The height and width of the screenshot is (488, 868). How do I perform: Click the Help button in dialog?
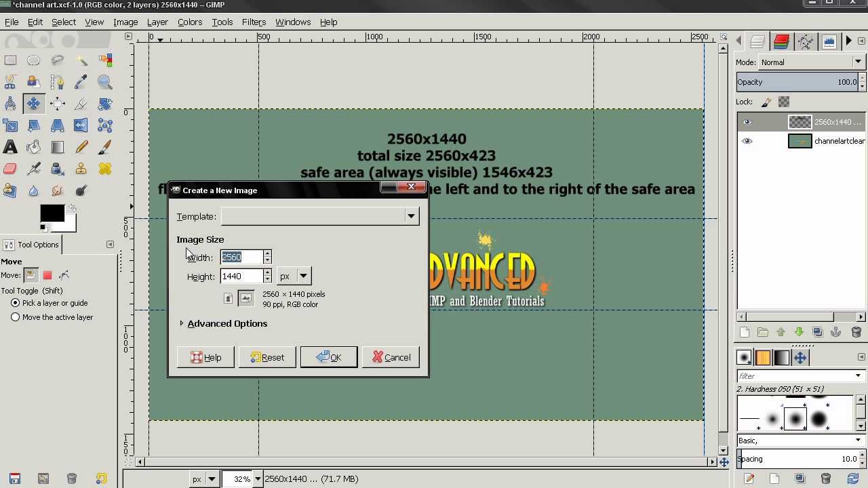(x=205, y=357)
